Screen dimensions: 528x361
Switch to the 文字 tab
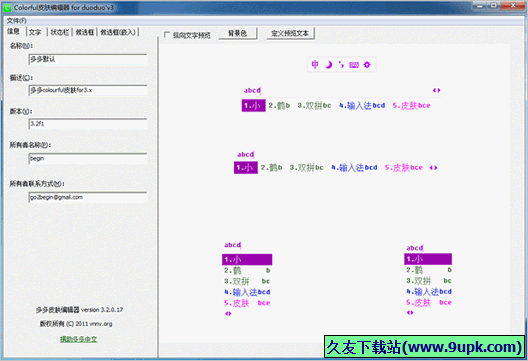tap(35, 32)
